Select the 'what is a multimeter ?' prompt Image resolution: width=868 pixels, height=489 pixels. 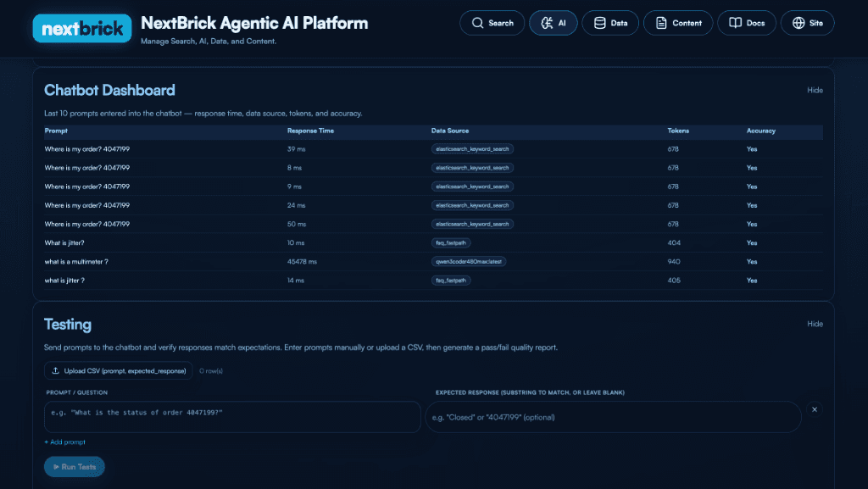coord(76,262)
